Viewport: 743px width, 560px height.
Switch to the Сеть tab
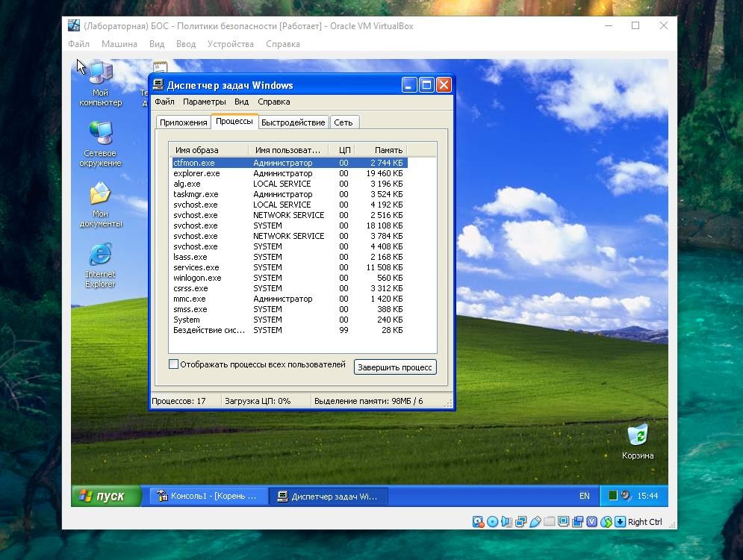pyautogui.click(x=344, y=122)
